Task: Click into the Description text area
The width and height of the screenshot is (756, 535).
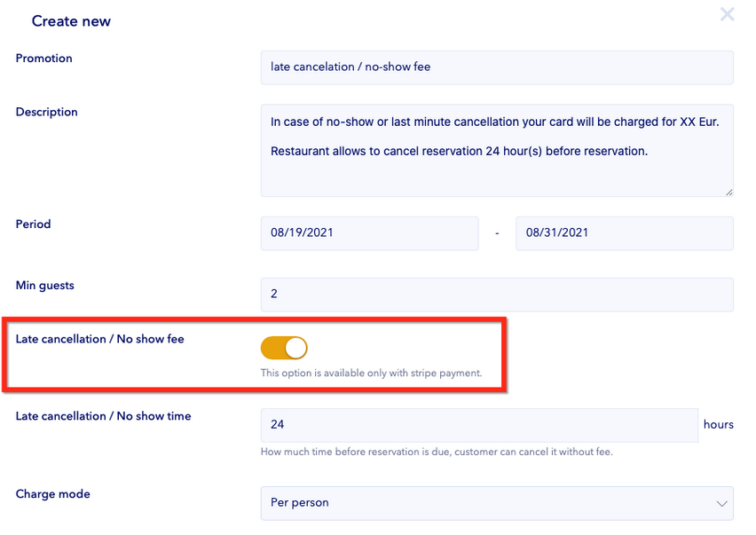Action: pos(497,150)
